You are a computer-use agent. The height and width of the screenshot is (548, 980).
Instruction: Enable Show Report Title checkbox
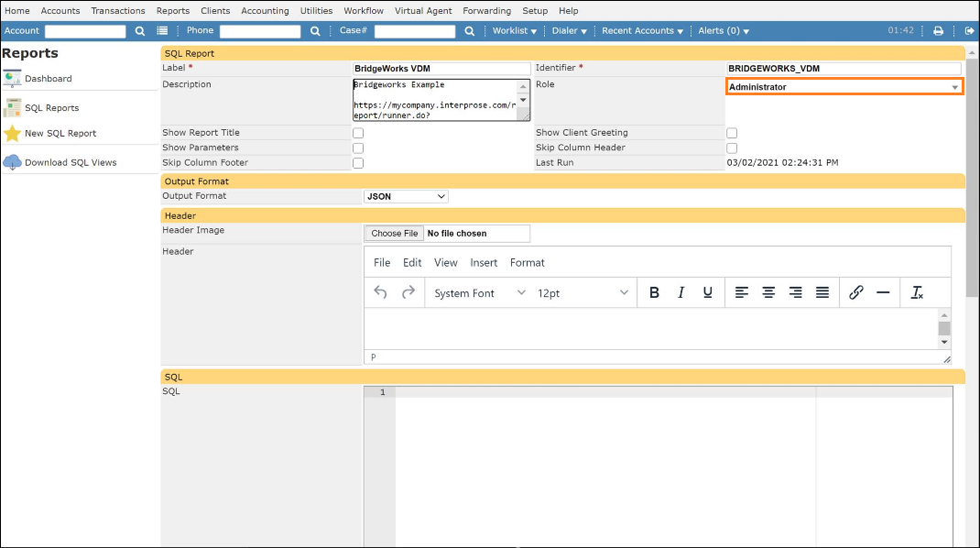pos(358,133)
